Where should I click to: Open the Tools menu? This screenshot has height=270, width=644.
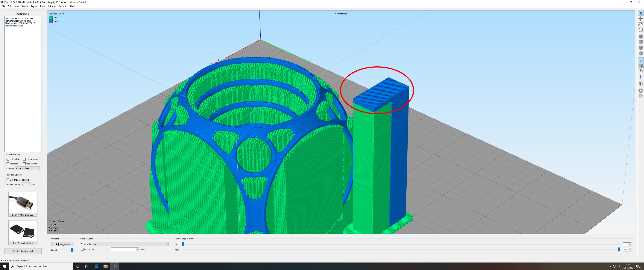pyautogui.click(x=42, y=7)
